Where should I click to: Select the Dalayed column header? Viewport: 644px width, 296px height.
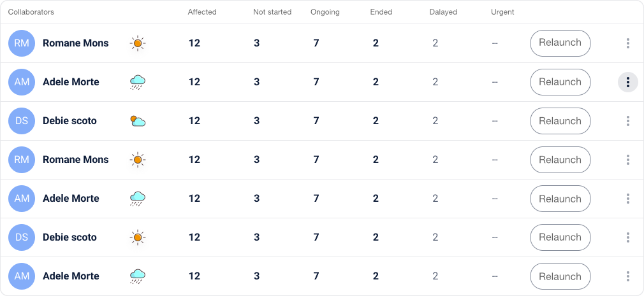(x=443, y=12)
